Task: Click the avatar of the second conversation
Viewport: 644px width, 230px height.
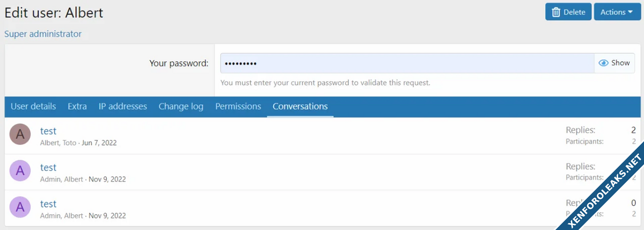Action: [20, 171]
